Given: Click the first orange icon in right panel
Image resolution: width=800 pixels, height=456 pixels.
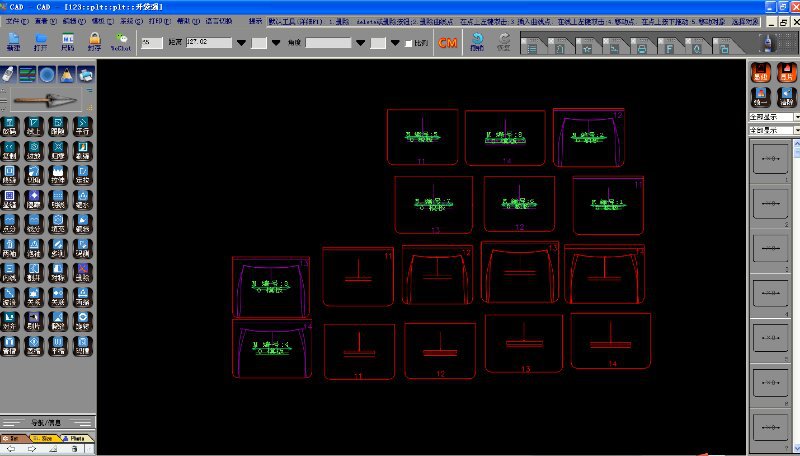Looking at the screenshot, I should pos(761,72).
